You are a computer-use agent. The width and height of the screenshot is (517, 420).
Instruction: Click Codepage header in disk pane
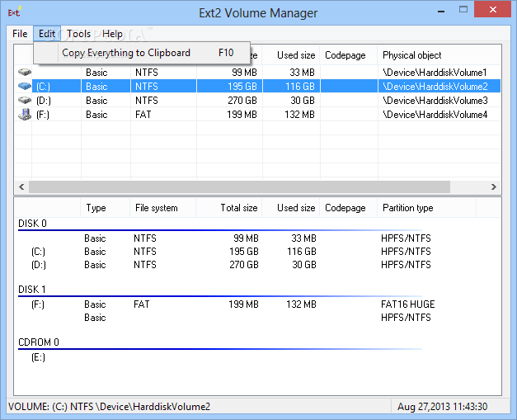click(x=345, y=208)
